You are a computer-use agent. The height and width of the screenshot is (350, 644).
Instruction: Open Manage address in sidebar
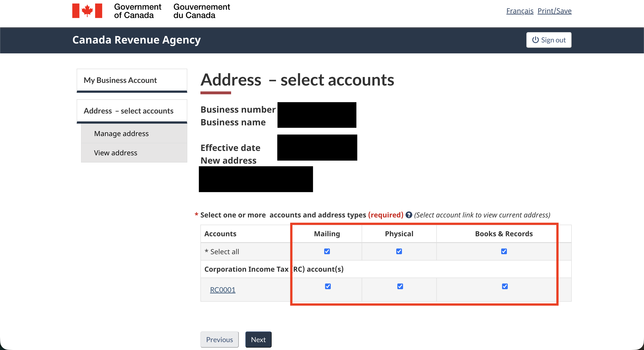coord(134,134)
